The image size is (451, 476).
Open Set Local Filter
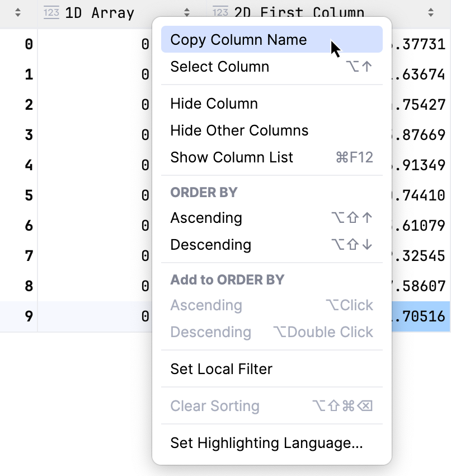point(220,368)
